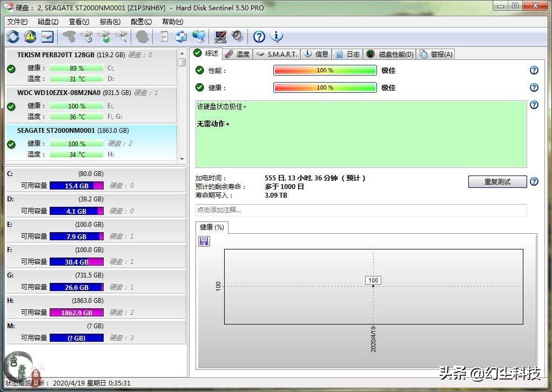The image size is (552, 392).
Task: Open the network/remote monitoring toolbar icon
Action: pos(199,36)
